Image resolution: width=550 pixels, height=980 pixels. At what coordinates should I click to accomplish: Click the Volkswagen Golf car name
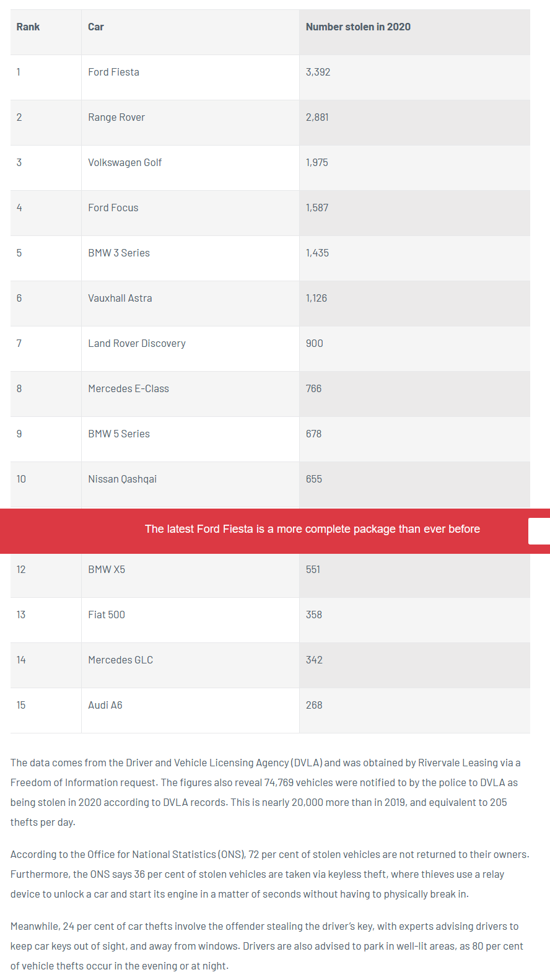tap(124, 163)
